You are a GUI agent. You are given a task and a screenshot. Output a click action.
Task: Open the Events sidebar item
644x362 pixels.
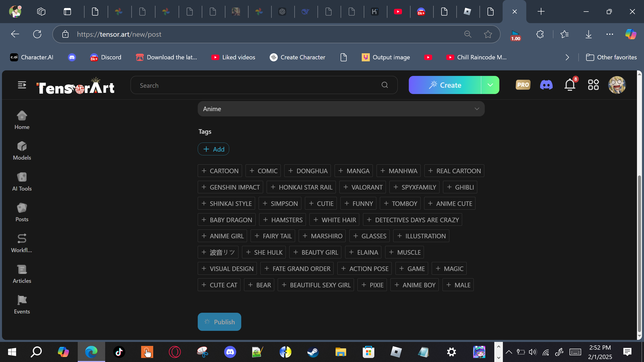(22, 304)
